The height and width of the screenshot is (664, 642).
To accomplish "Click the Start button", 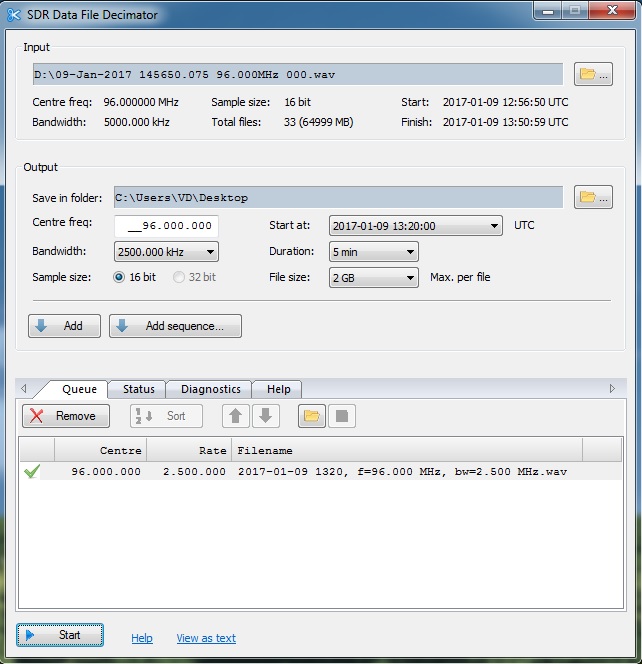I will (x=60, y=635).
